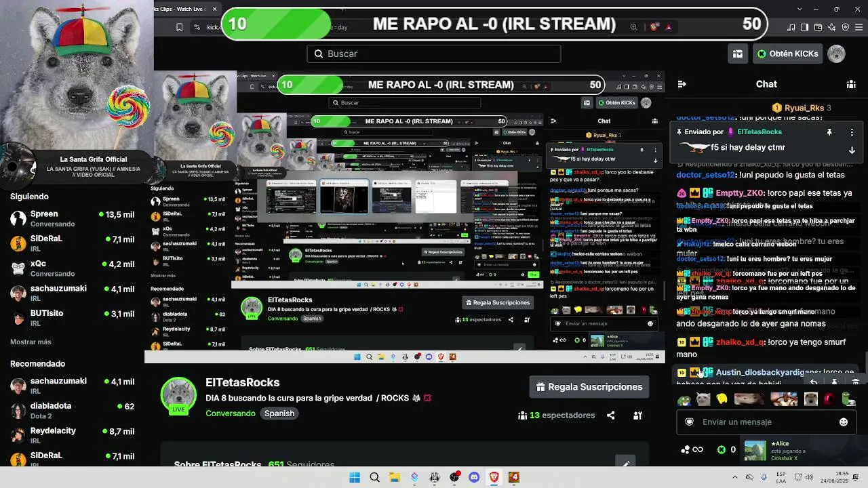Open Discord from the taskbar
The image size is (868, 488).
pos(474,477)
